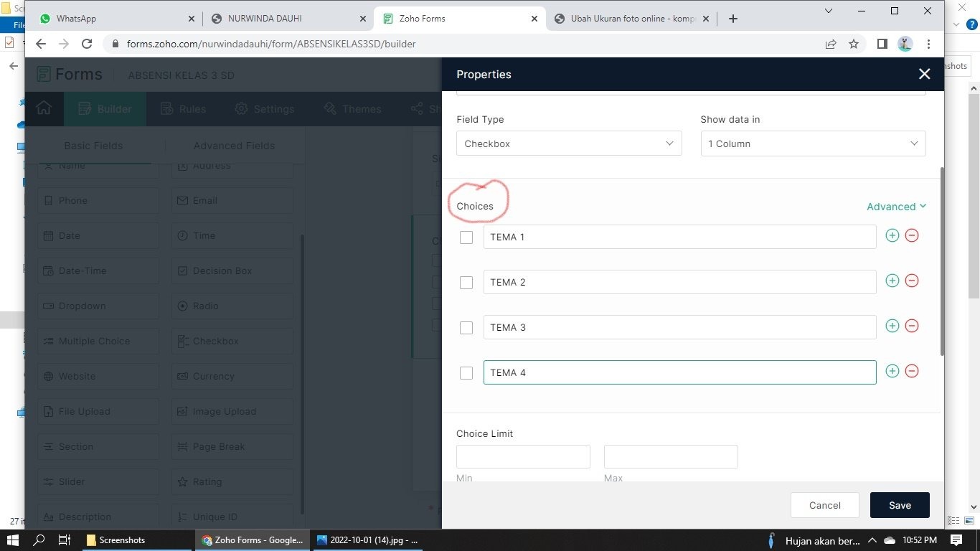Image resolution: width=980 pixels, height=551 pixels.
Task: Open the Chrome three-dot menu
Action: coord(928,44)
